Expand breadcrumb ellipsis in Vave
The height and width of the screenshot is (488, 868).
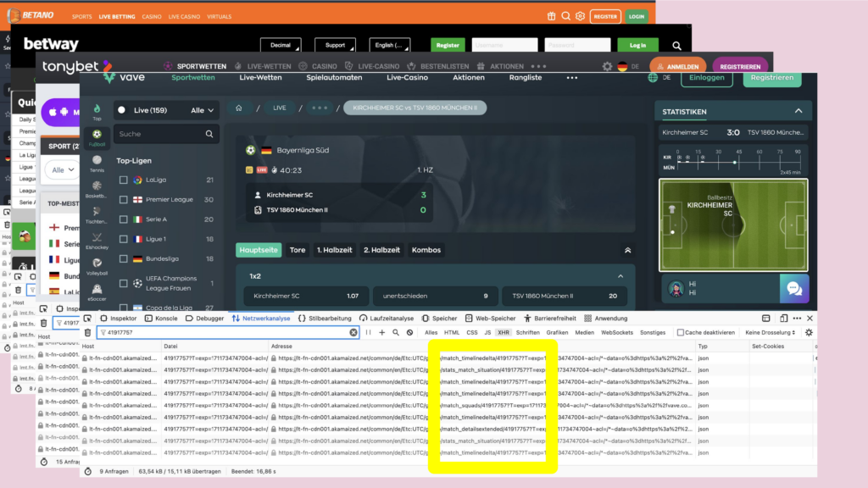pyautogui.click(x=320, y=108)
